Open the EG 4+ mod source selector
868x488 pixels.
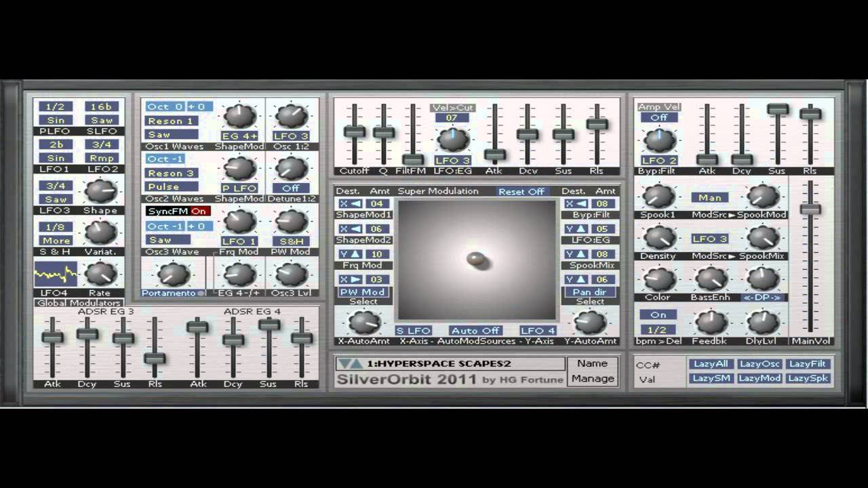click(239, 136)
